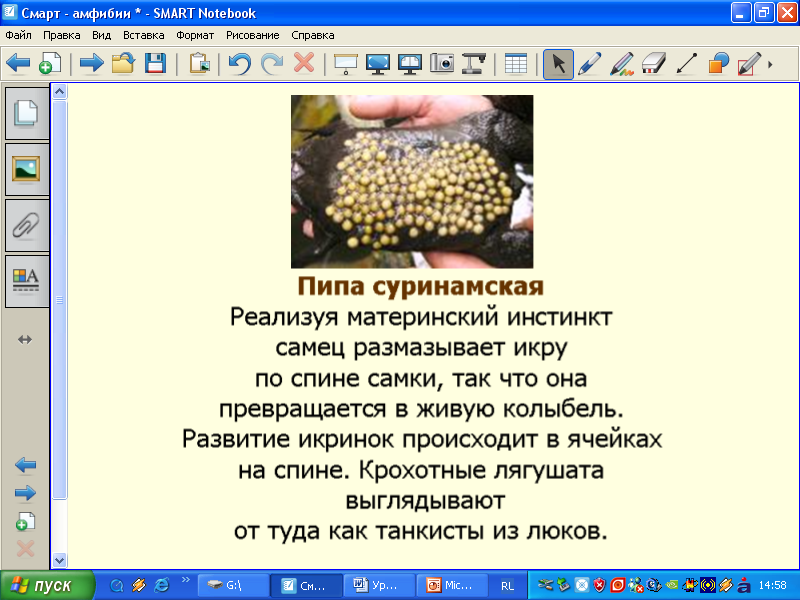
Task: Expand the quick launch chevron
Action: coord(186,580)
